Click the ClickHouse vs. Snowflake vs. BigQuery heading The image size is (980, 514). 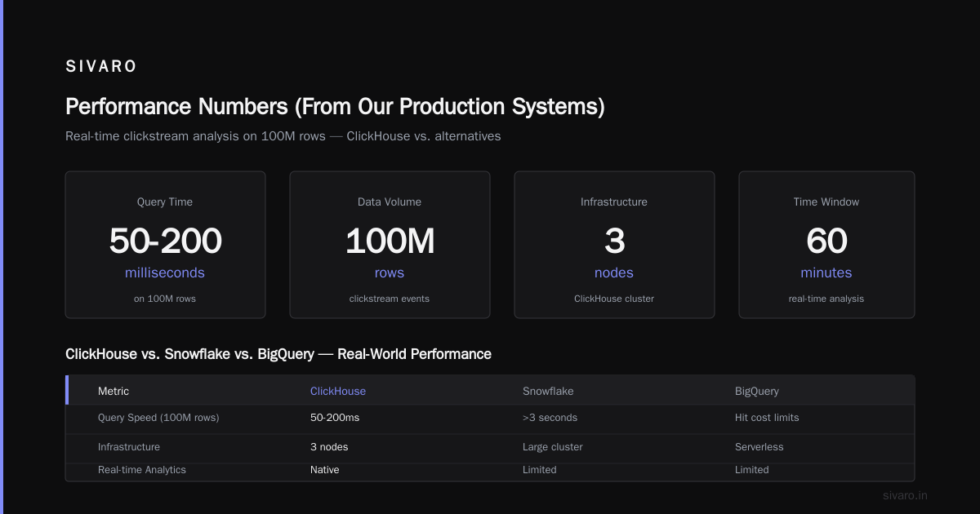coord(278,354)
